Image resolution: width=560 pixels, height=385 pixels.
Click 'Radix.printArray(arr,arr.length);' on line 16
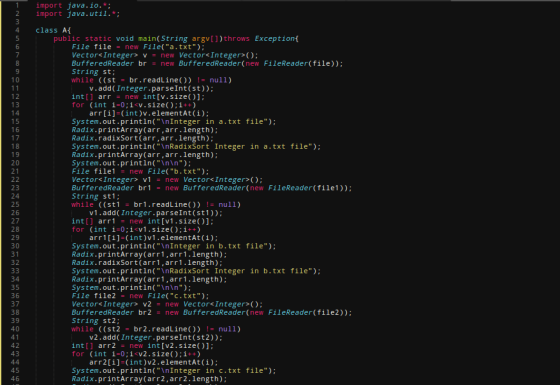145,130
